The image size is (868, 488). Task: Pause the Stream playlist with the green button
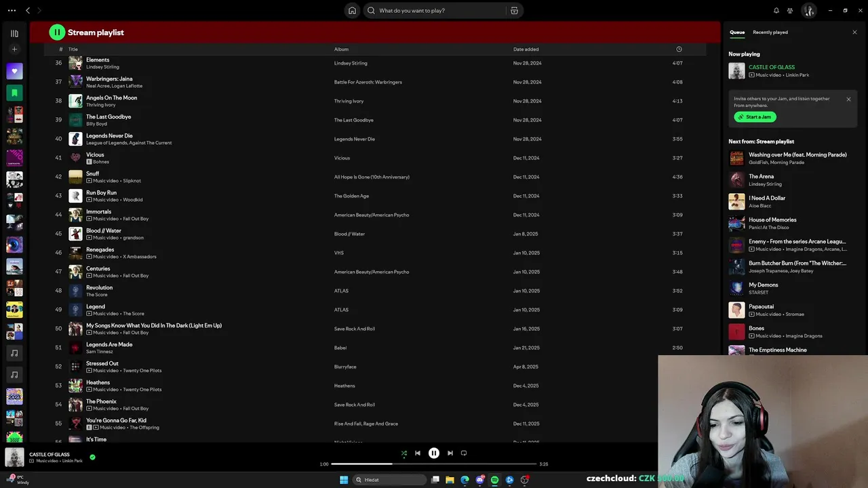[x=57, y=32]
